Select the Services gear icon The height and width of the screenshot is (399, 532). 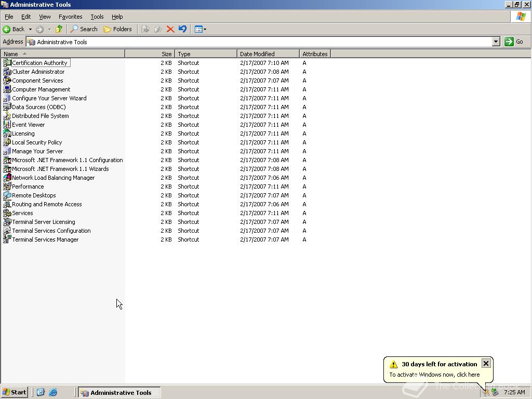tap(7, 212)
